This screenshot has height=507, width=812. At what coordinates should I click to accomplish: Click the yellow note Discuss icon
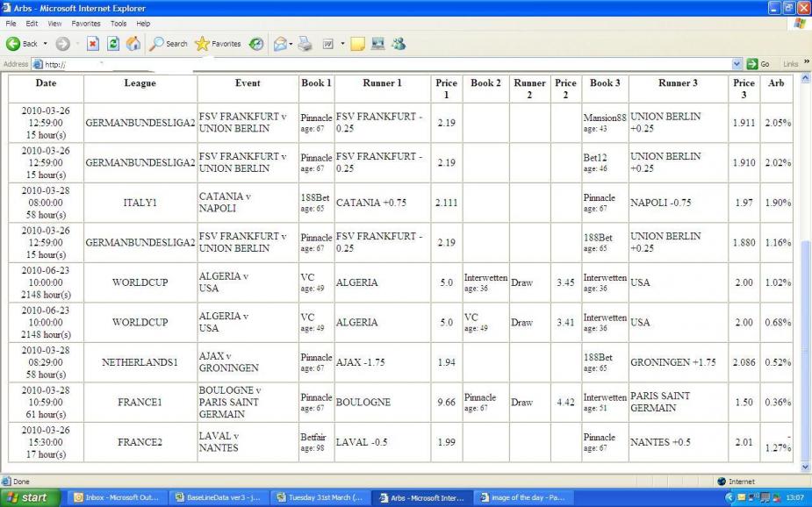357,44
